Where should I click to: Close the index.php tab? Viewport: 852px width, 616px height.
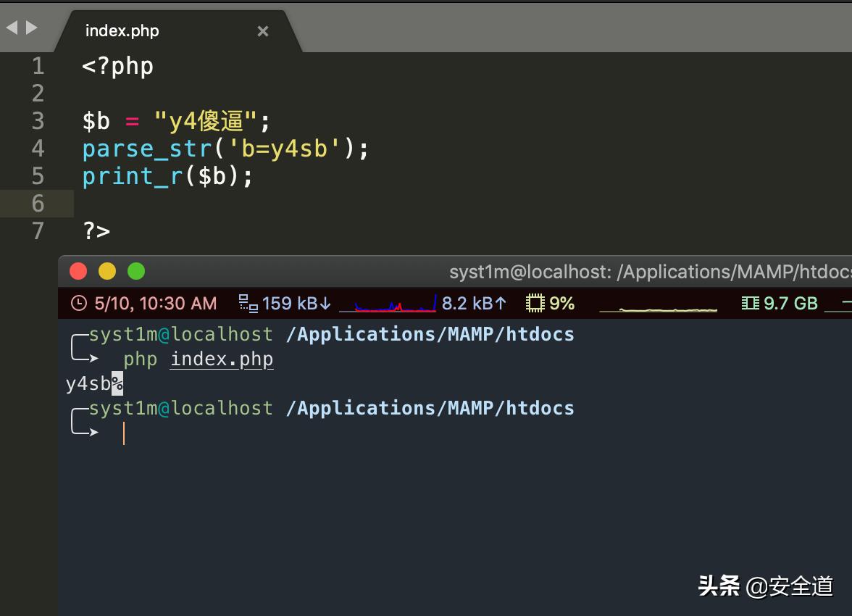pyautogui.click(x=263, y=32)
